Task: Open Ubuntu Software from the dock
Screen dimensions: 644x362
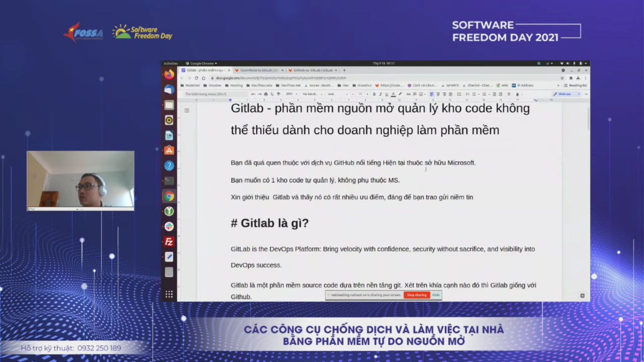Action: point(169,150)
